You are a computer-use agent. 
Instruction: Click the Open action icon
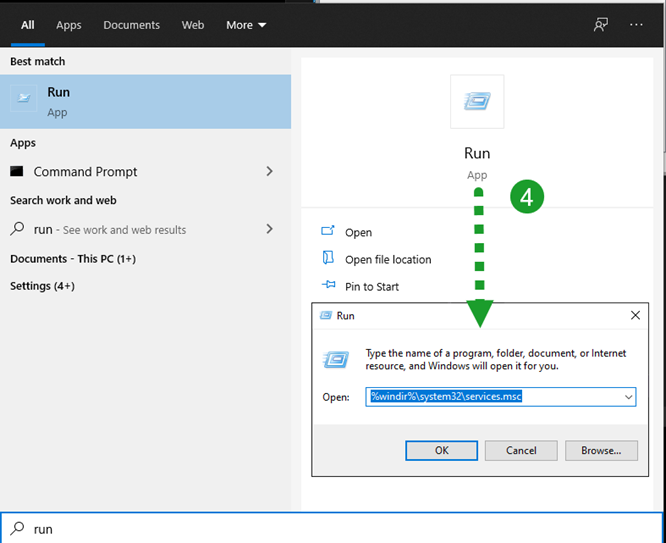click(x=328, y=231)
